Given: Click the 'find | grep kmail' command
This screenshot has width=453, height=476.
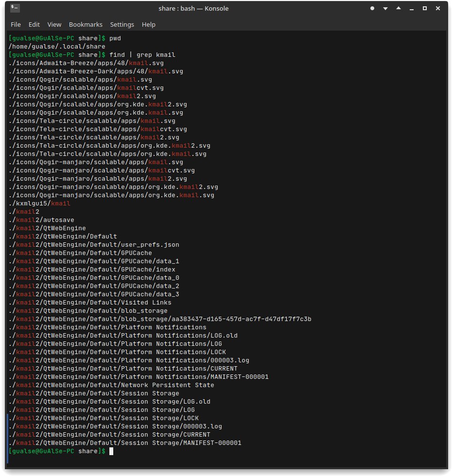Looking at the screenshot, I should click(x=142, y=54).
